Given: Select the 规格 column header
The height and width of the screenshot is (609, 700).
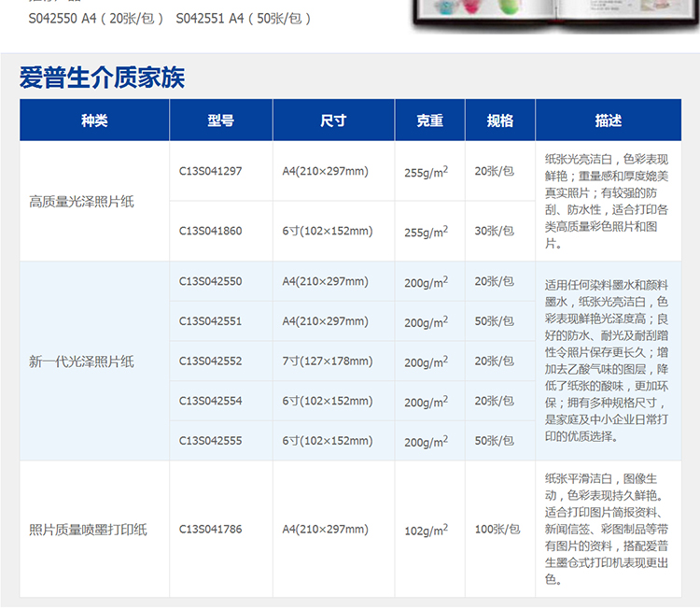Looking at the screenshot, I should [x=499, y=120].
